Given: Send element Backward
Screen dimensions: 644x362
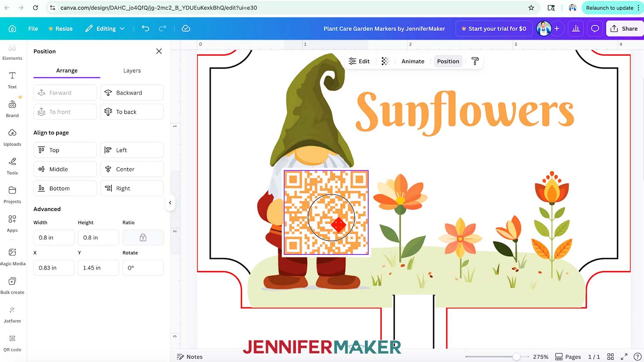Looking at the screenshot, I should (132, 93).
